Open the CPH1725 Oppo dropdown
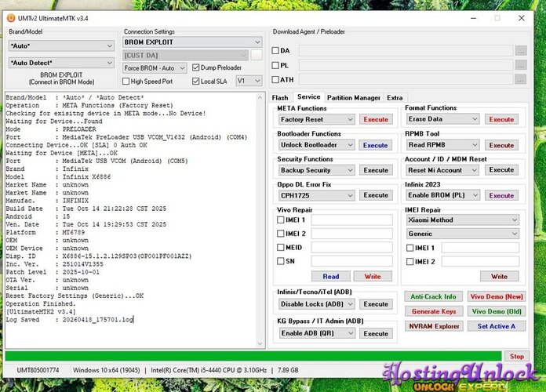This screenshot has width=546, height=392. point(316,195)
